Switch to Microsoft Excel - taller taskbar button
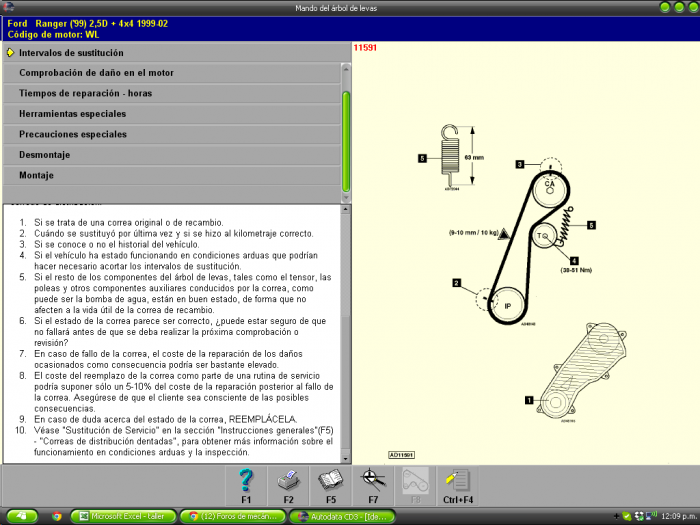Viewport: 700px width, 525px height. (x=123, y=517)
